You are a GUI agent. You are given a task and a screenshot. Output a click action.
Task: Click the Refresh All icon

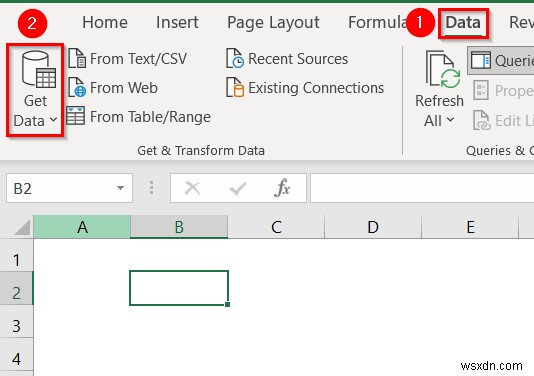443,70
